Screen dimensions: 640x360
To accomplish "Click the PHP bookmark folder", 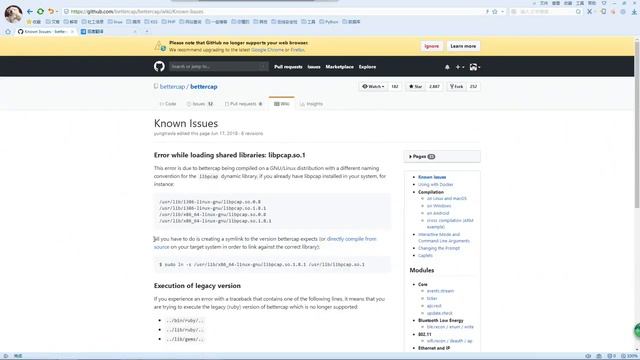I will pyautogui.click(x=168, y=22).
